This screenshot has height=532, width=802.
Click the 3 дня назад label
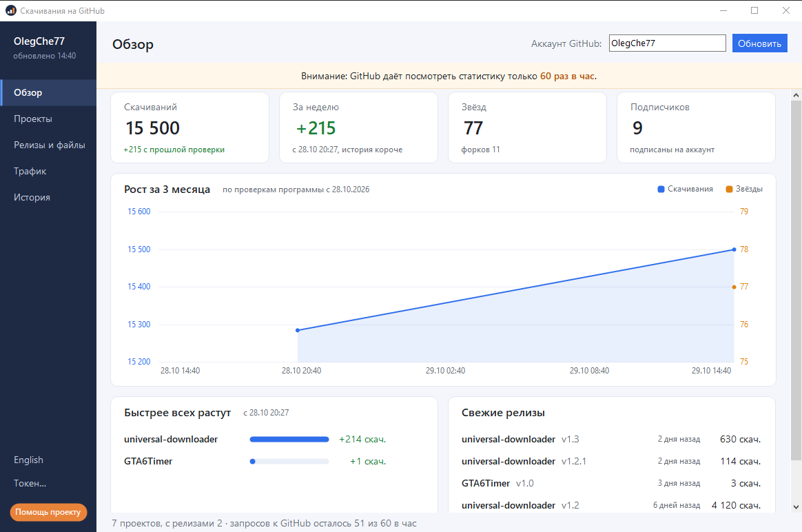tap(679, 483)
